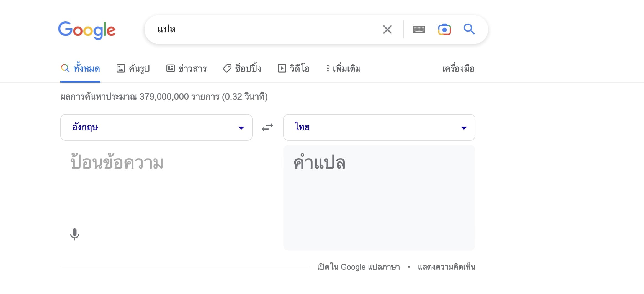Select the ทั้งหมด all results tab
644x294 pixels.
click(x=80, y=68)
